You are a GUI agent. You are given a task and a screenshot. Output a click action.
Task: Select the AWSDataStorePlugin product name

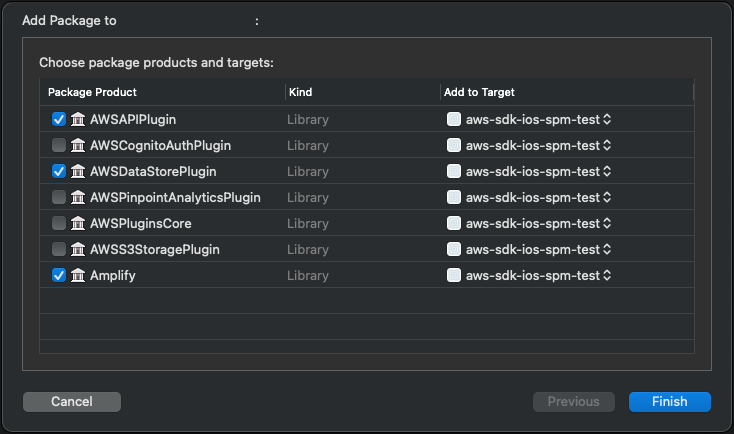tap(153, 171)
